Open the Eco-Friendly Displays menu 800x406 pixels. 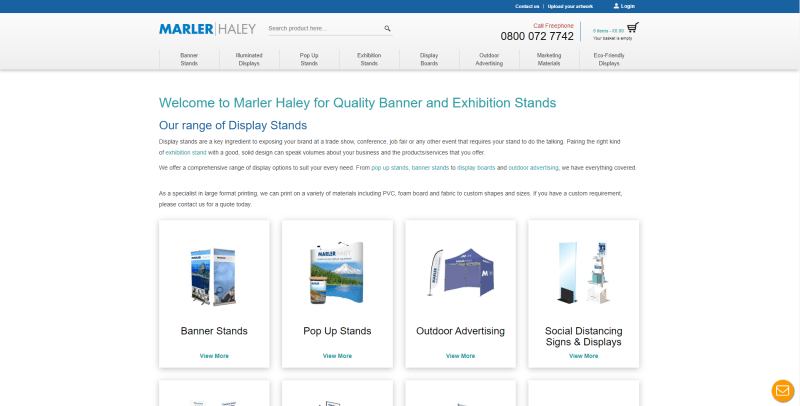click(609, 59)
